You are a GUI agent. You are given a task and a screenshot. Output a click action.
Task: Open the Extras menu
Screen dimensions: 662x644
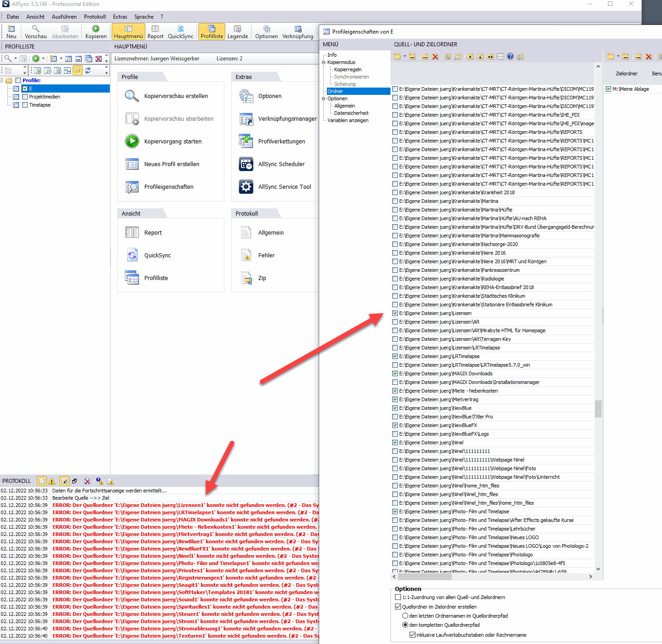coord(120,17)
